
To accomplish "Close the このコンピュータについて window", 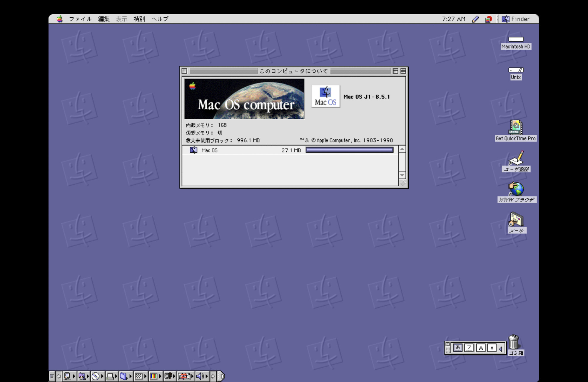I will pos(184,71).
